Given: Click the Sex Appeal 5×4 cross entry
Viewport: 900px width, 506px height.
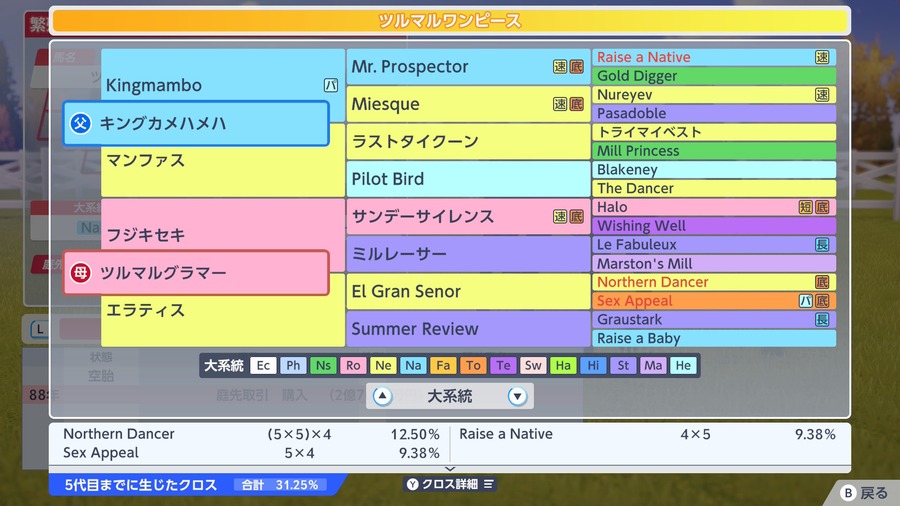Looking at the screenshot, I should click(x=251, y=453).
